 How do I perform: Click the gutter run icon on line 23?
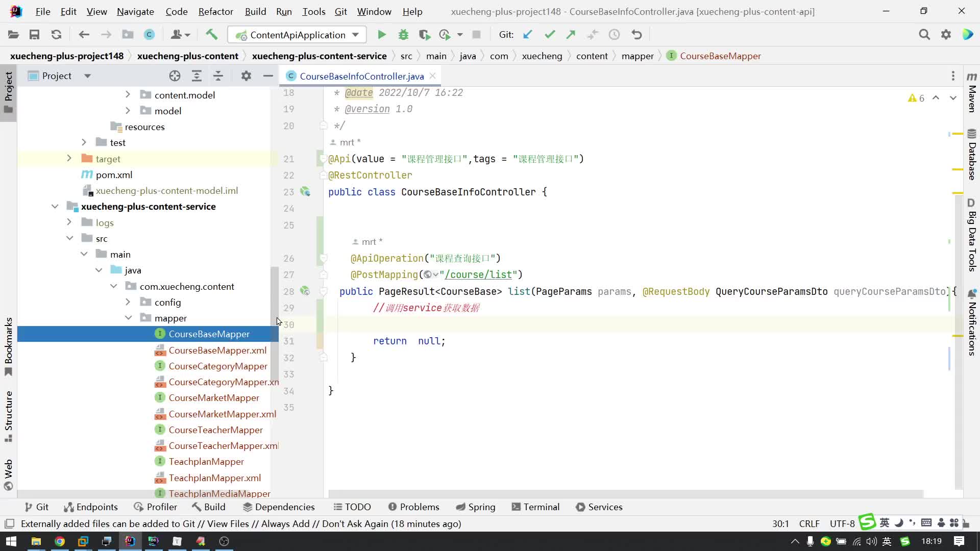305,192
